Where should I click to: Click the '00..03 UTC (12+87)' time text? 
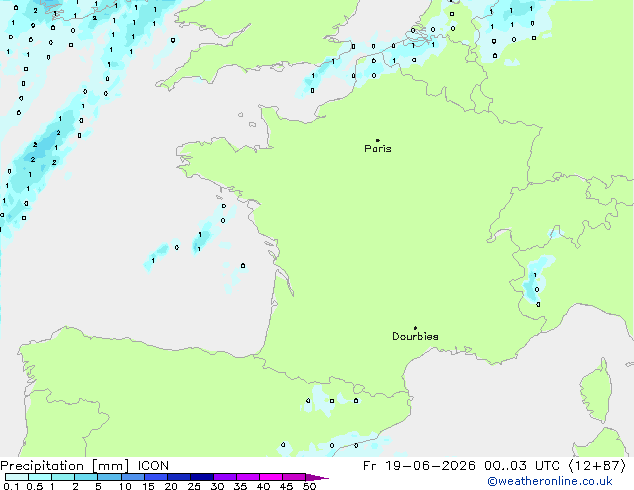click(555, 466)
